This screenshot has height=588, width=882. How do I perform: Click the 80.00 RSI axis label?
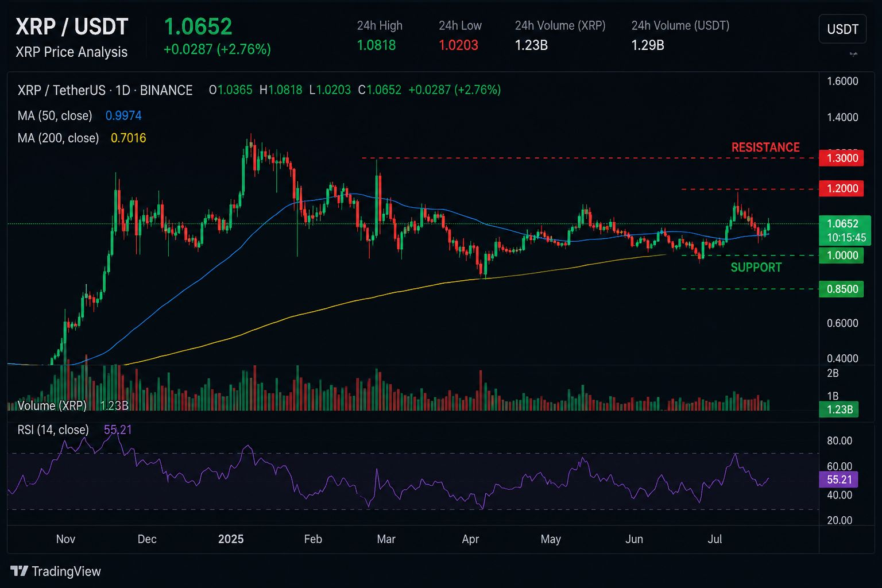[840, 441]
